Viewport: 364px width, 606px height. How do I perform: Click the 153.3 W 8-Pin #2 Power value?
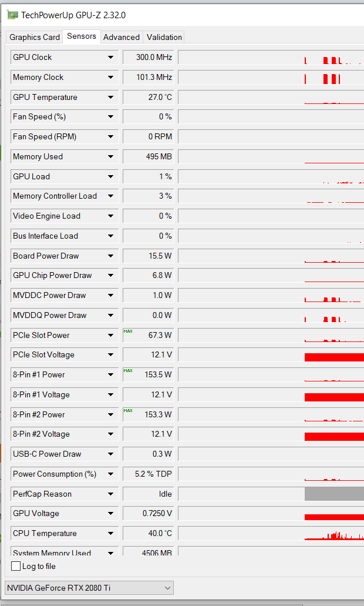point(148,415)
